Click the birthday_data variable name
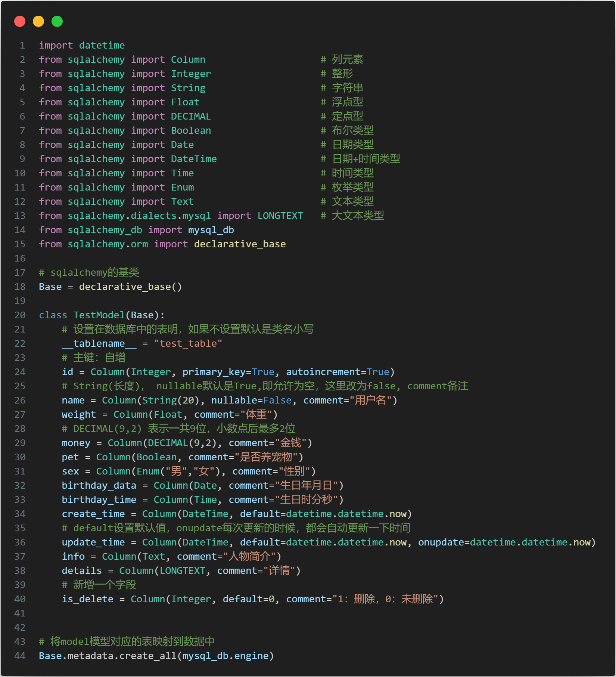Screen dimensions: 616x677 click(99, 485)
